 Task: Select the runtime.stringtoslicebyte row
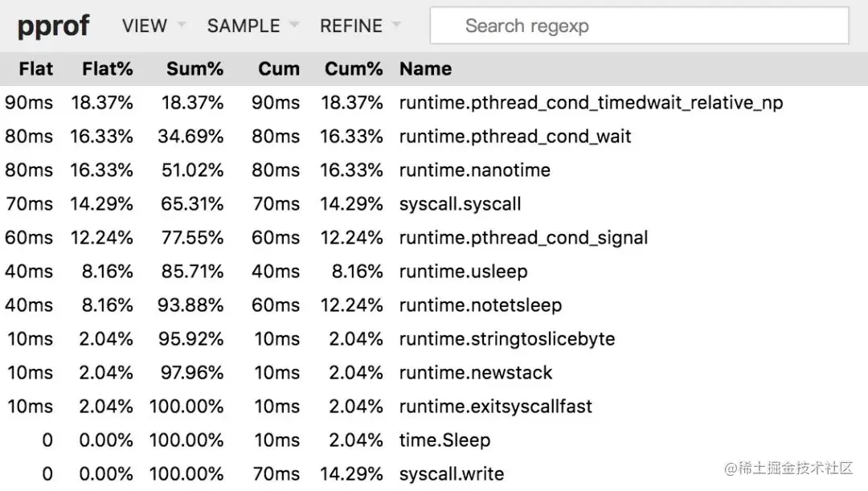tap(506, 339)
